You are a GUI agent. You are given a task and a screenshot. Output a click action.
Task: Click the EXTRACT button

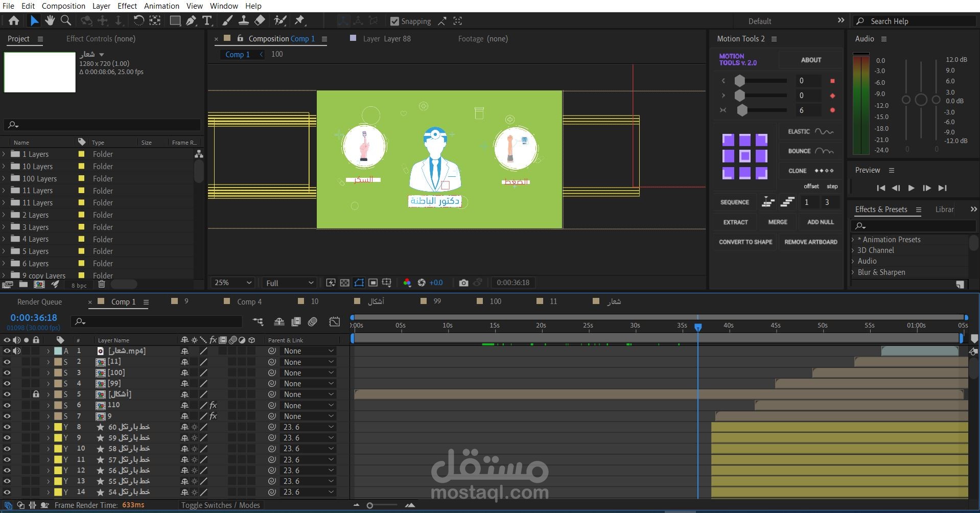[735, 222]
